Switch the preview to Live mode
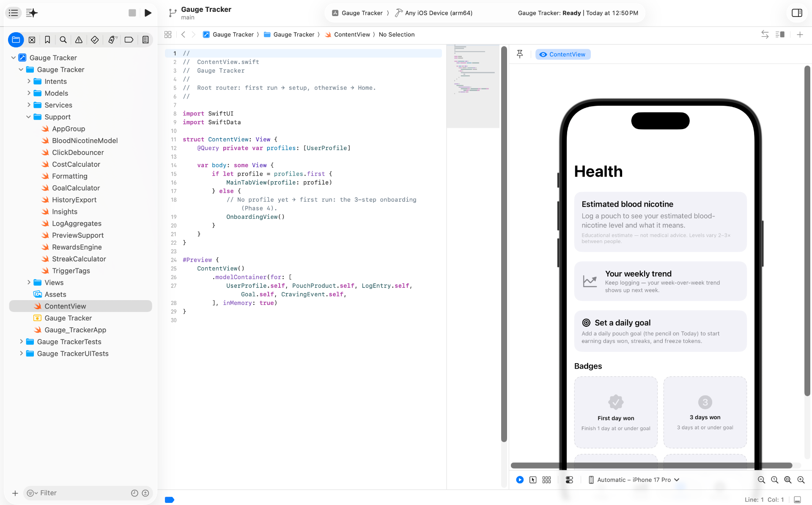This screenshot has height=505, width=812. point(520,480)
